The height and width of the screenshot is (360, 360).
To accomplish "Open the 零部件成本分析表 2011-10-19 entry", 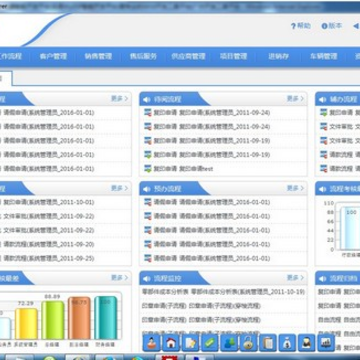I will click(223, 292).
